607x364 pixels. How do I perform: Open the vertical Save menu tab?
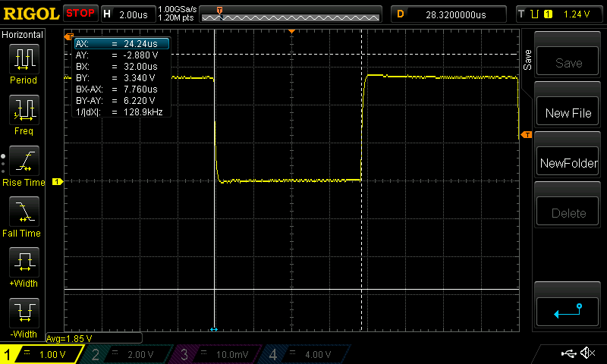527,61
